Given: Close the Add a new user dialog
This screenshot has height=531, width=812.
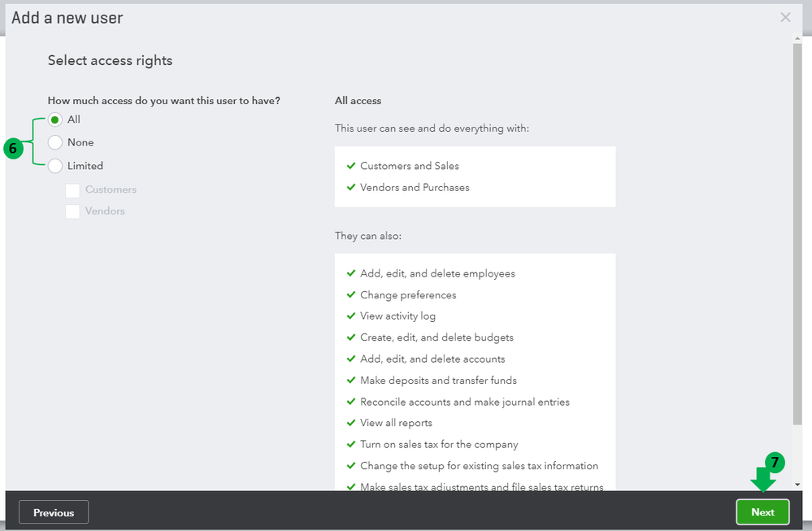Looking at the screenshot, I should pyautogui.click(x=785, y=17).
